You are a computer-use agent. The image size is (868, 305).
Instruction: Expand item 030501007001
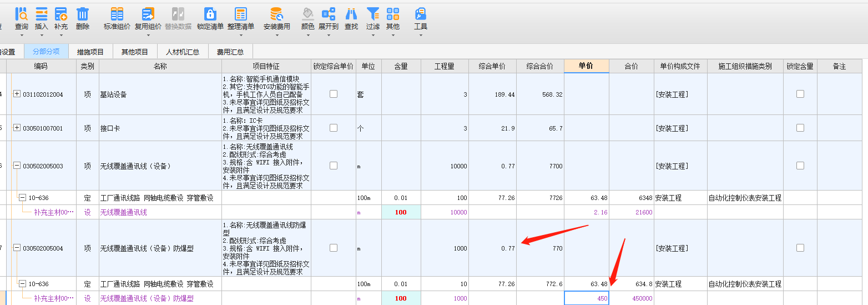(17, 128)
